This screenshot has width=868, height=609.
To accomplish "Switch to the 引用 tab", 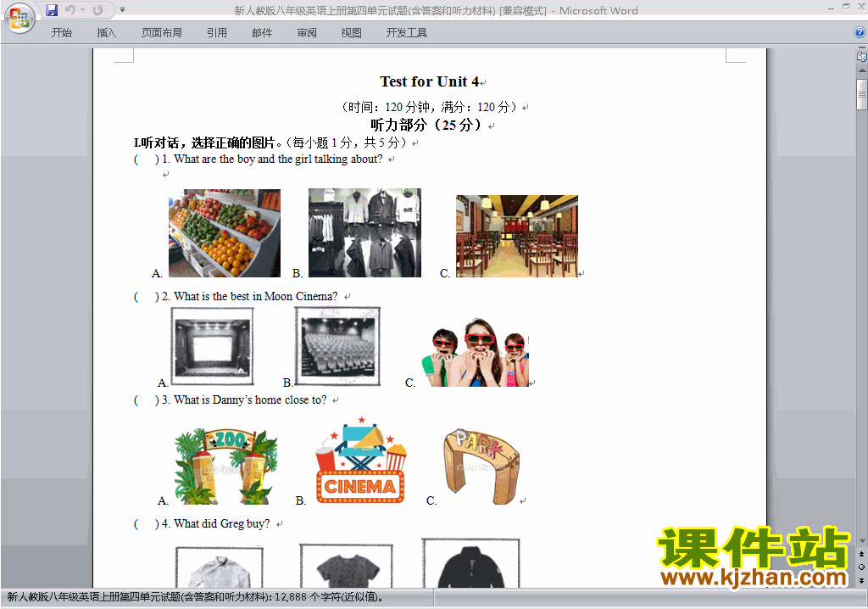I will (x=217, y=33).
